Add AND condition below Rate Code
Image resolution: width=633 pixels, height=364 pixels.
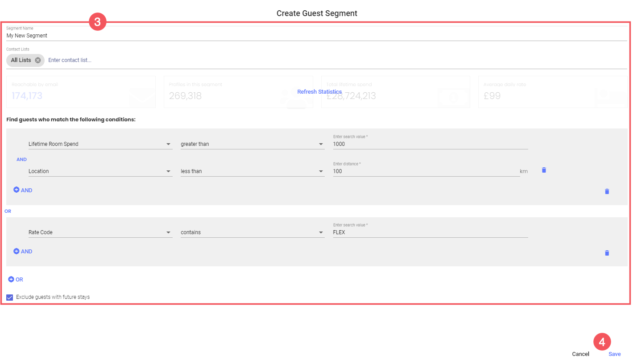pyautogui.click(x=23, y=251)
